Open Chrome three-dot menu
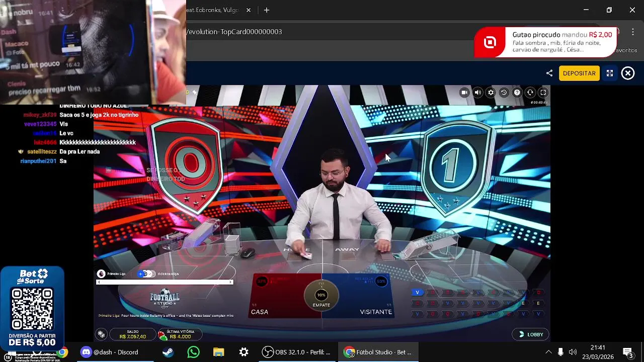 [x=633, y=32]
